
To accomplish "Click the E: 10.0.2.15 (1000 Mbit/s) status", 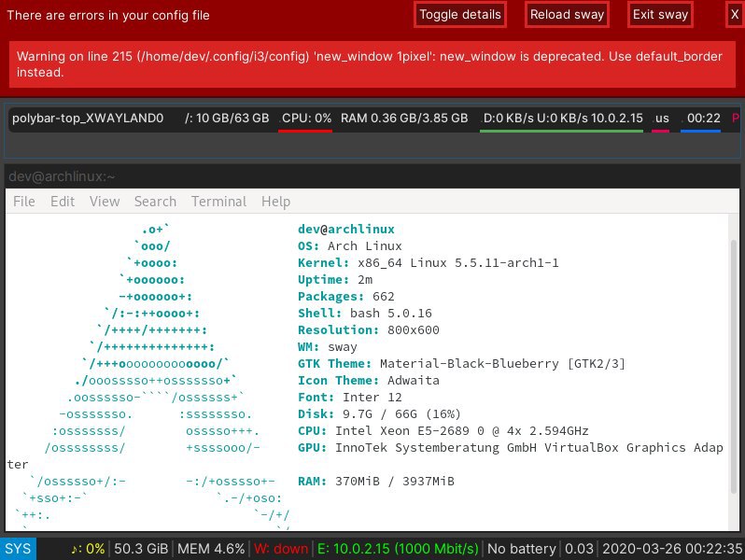I will (398, 549).
